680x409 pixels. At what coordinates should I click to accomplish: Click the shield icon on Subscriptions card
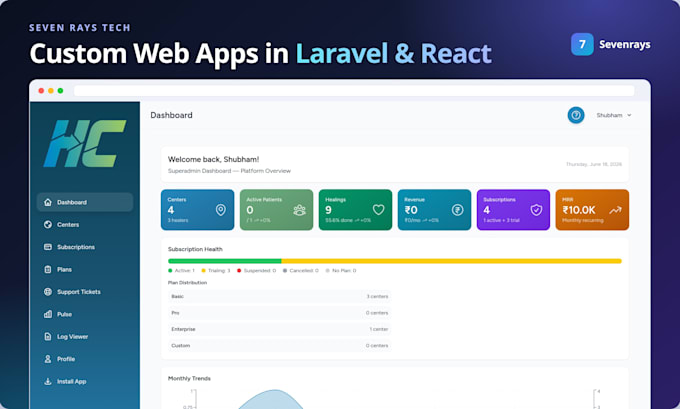[536, 210]
